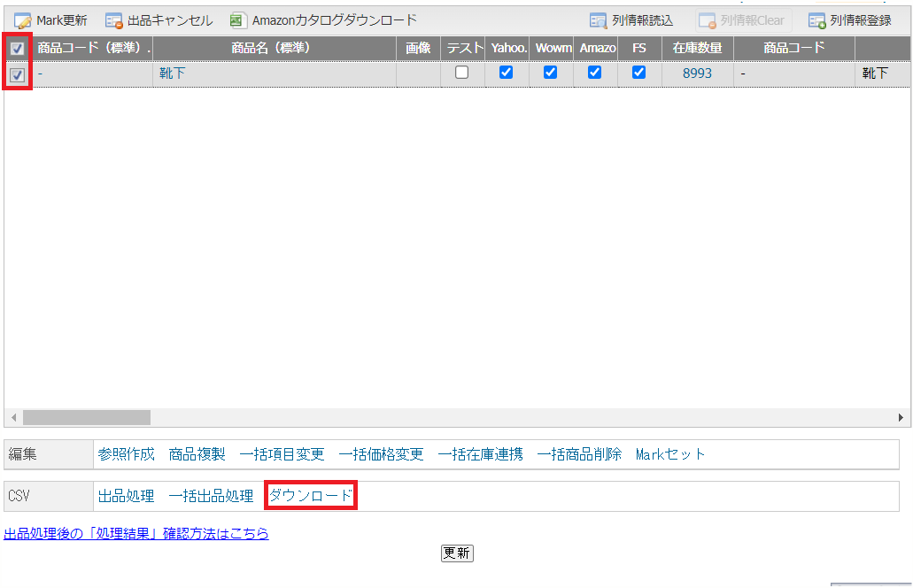The height and width of the screenshot is (588, 913).
Task: Click the Markセット link
Action: 670,454
